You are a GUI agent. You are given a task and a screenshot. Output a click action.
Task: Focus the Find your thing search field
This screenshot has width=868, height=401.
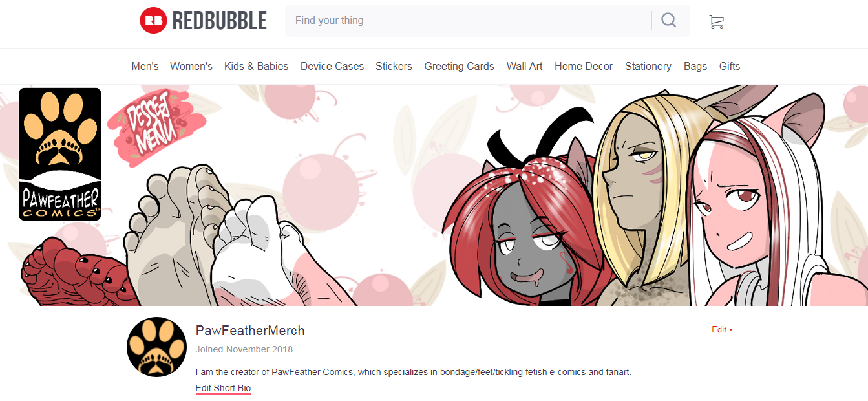tap(469, 21)
